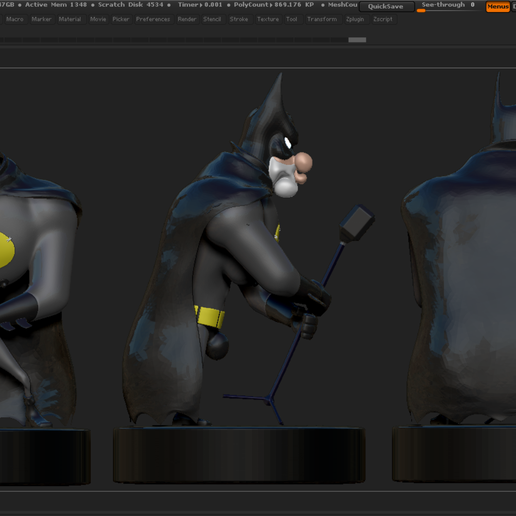516x516 pixels.
Task: Open the Marker menu
Action: tap(41, 19)
